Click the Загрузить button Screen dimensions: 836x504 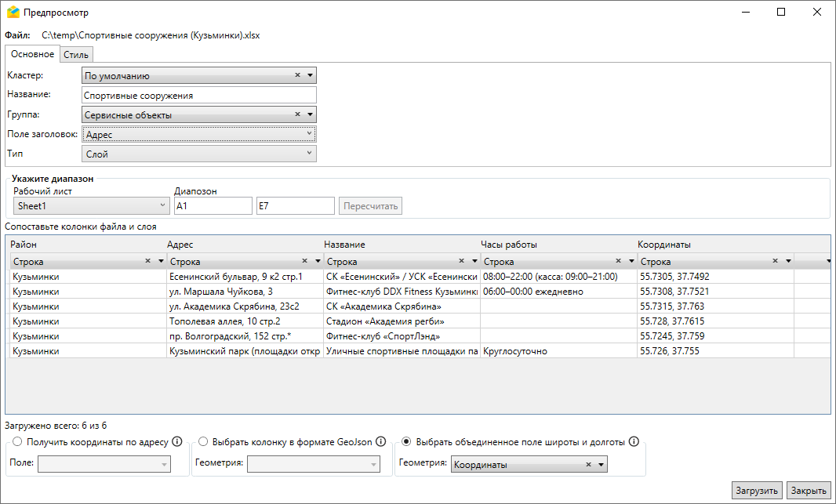757,491
